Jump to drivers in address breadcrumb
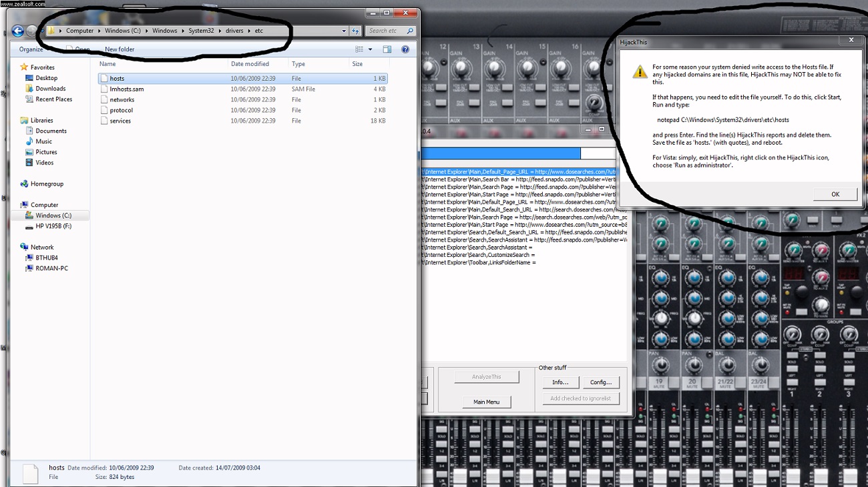Viewport: 868px width, 487px height. [234, 31]
